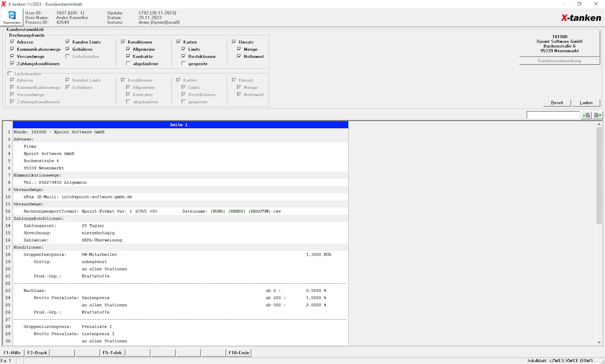605x364 pixels.
Task: Toggle Rechnungskunde Menge checkbox
Action: coord(240,49)
